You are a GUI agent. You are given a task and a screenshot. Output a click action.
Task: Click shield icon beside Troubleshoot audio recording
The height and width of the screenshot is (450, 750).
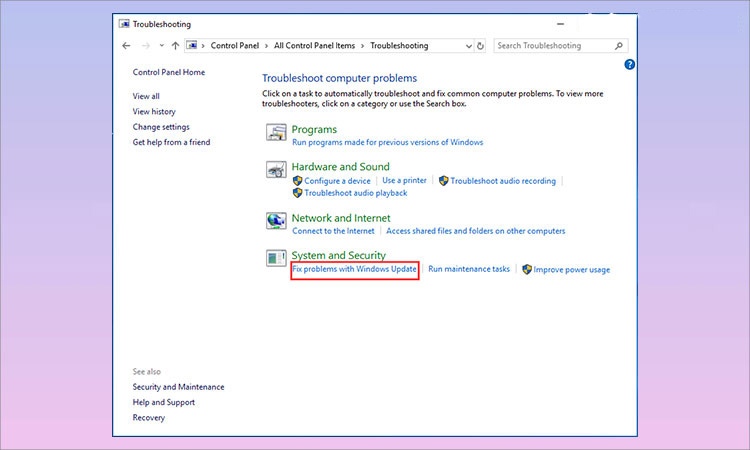(443, 181)
